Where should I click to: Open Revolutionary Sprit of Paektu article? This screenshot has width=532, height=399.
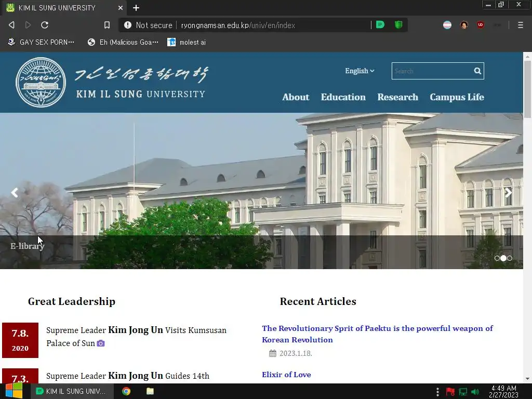377,334
